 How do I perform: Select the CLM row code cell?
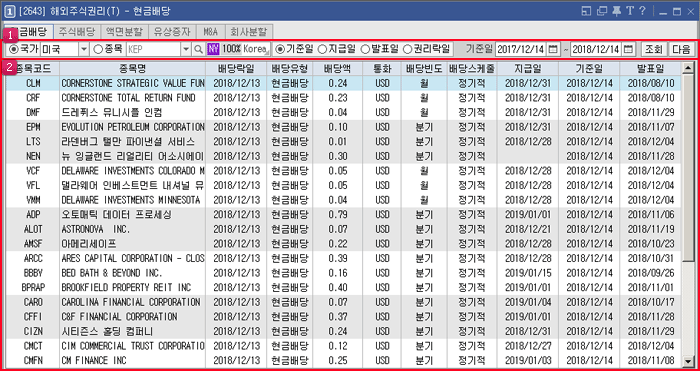(x=33, y=83)
